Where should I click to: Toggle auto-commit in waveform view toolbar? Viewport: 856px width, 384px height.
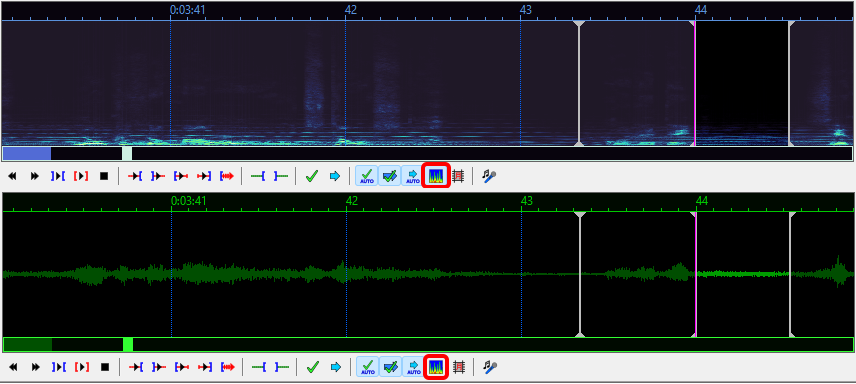point(367,366)
